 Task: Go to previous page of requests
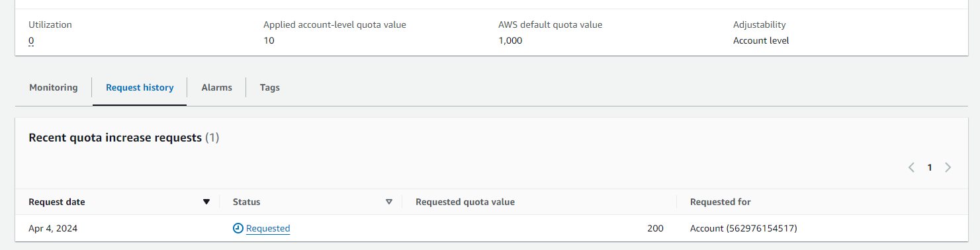911,167
